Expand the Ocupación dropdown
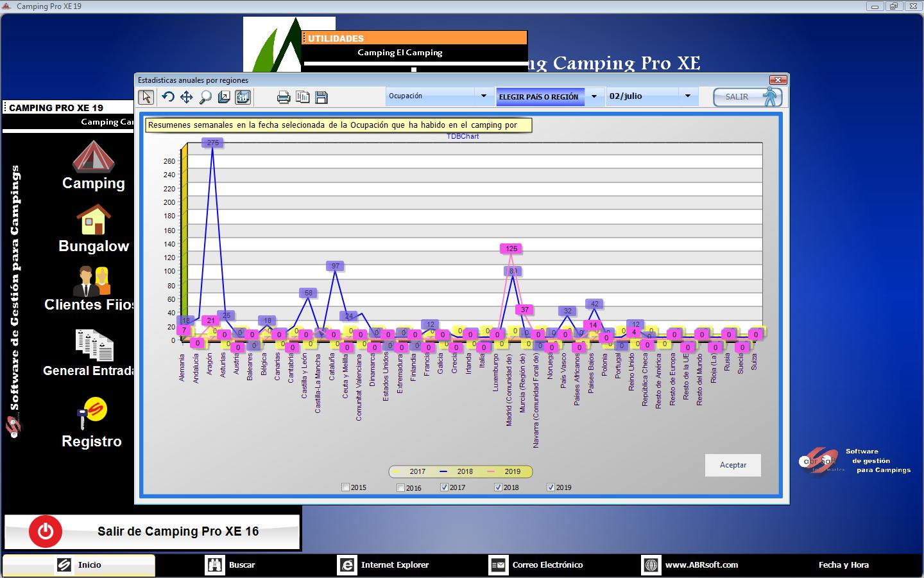The width and height of the screenshot is (924, 578). [x=484, y=96]
